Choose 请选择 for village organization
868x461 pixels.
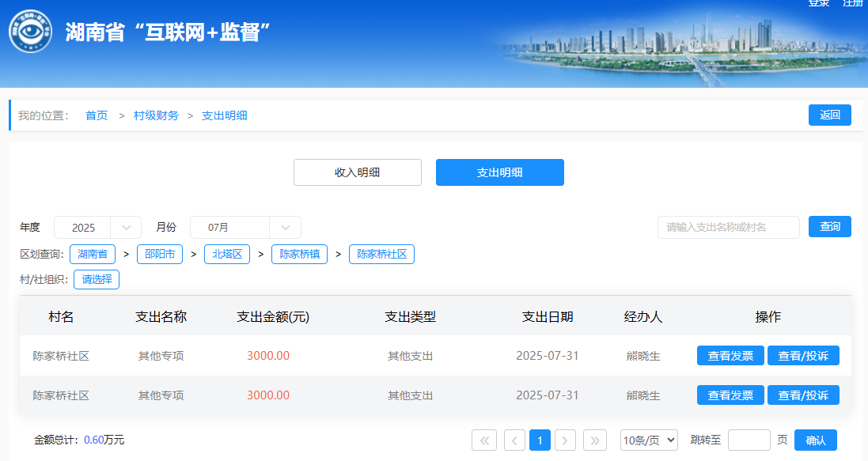[x=97, y=279]
